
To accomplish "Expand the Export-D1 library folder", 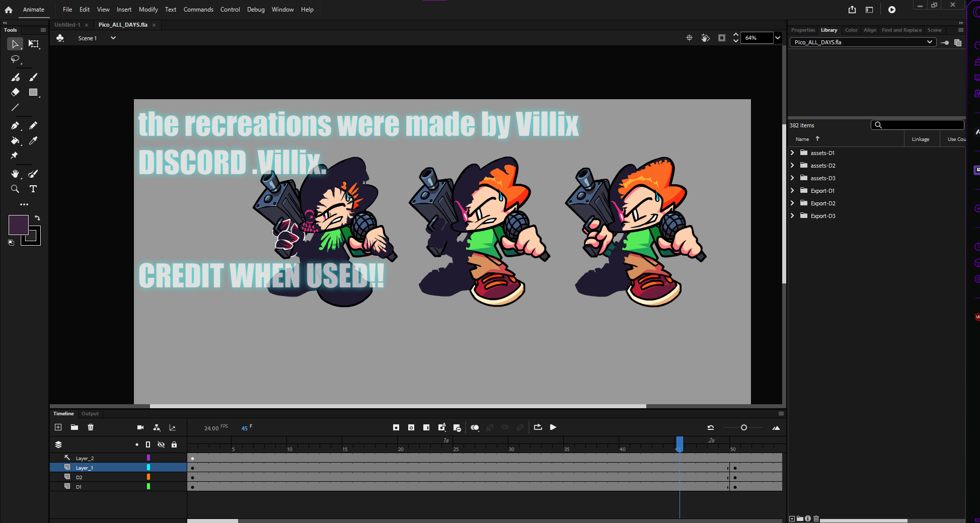I will tap(793, 190).
